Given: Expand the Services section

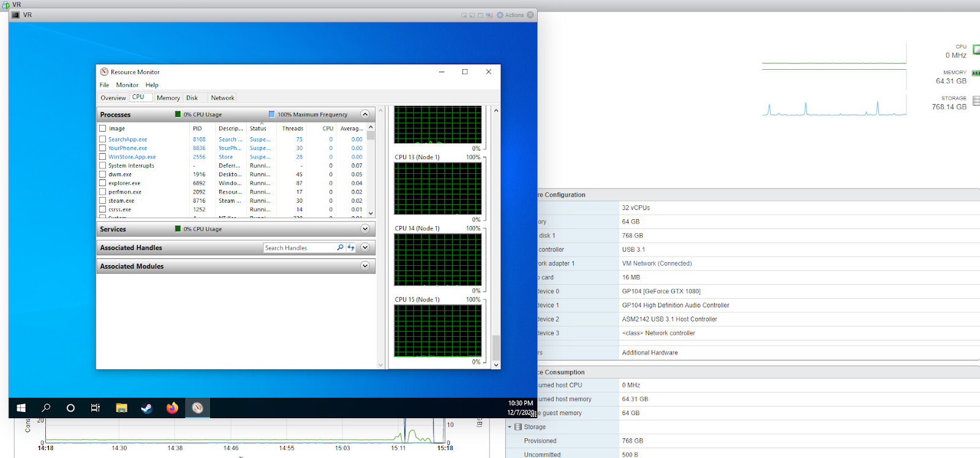Looking at the screenshot, I should [x=365, y=229].
